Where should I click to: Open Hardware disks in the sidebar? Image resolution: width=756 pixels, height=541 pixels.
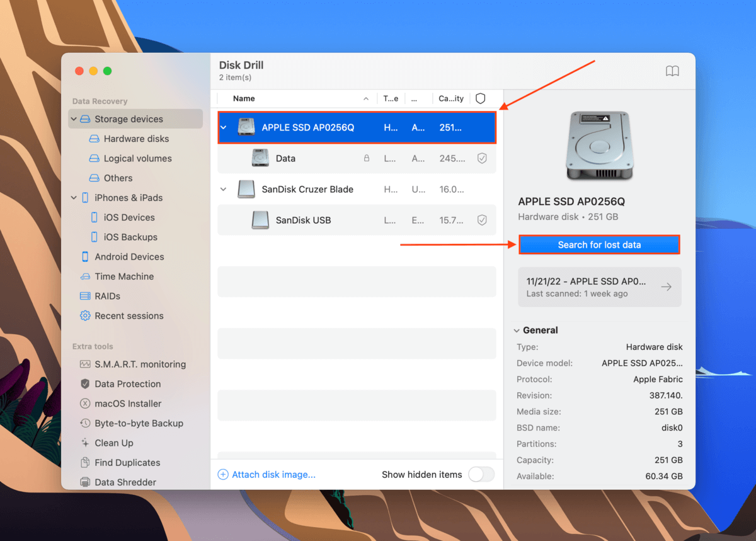click(x=136, y=139)
